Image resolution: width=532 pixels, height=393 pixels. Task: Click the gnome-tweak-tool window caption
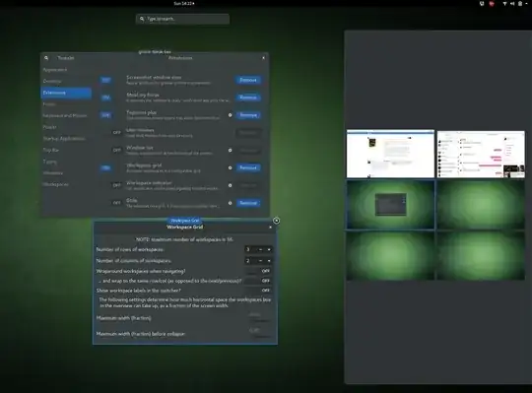click(x=155, y=52)
